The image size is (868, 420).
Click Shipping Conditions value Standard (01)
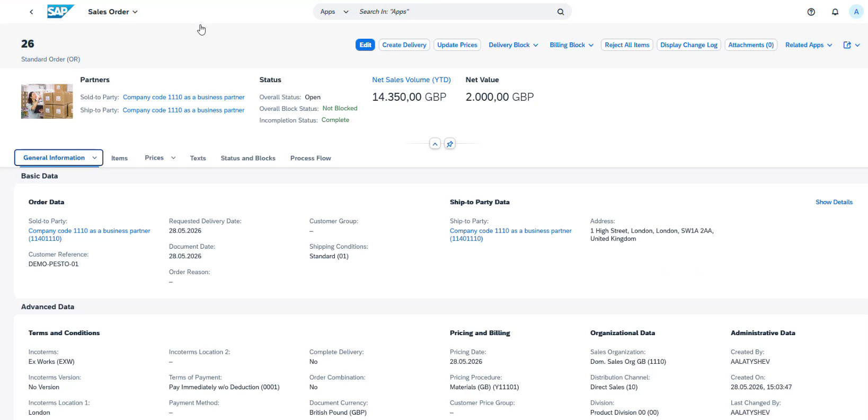point(329,256)
